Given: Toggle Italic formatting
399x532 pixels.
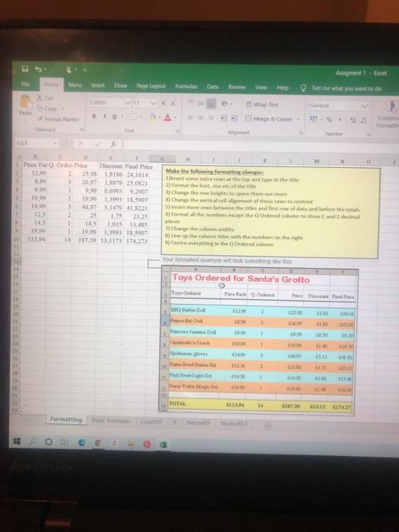Looking at the screenshot, I should click(x=105, y=116).
